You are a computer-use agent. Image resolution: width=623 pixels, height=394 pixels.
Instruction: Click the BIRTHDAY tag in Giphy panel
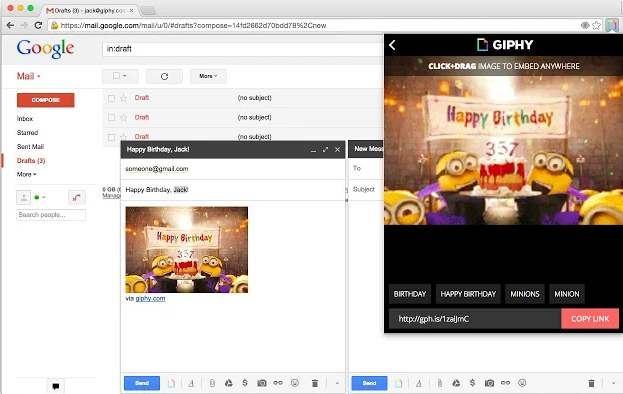pyautogui.click(x=410, y=294)
